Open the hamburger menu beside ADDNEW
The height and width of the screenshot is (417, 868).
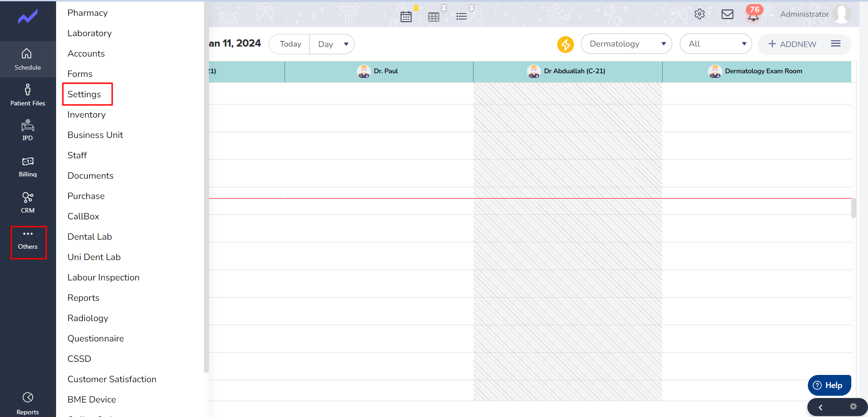tap(836, 43)
